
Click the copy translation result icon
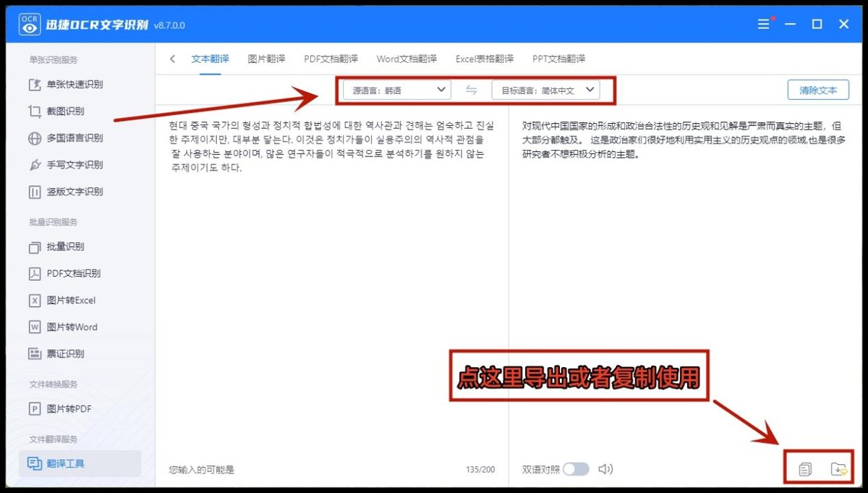tap(805, 468)
